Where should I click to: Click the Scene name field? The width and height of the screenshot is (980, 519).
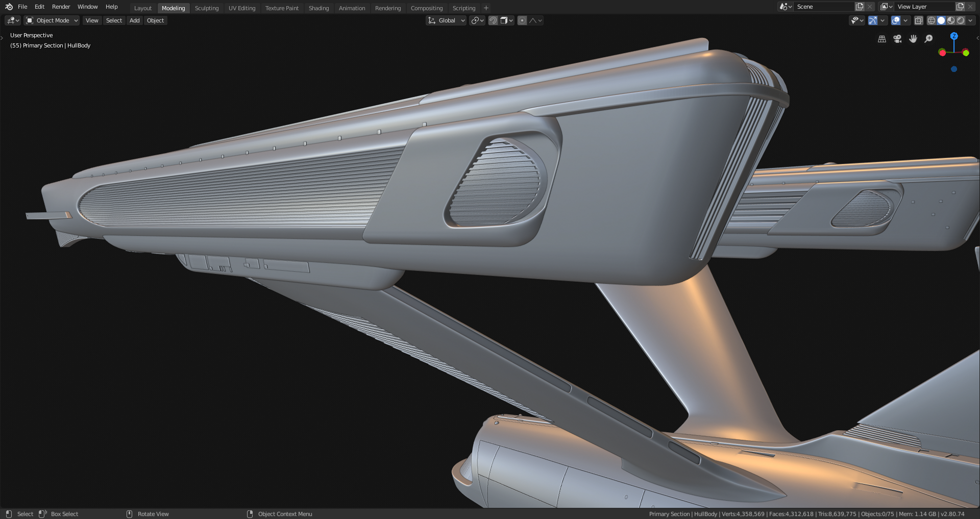tap(824, 7)
